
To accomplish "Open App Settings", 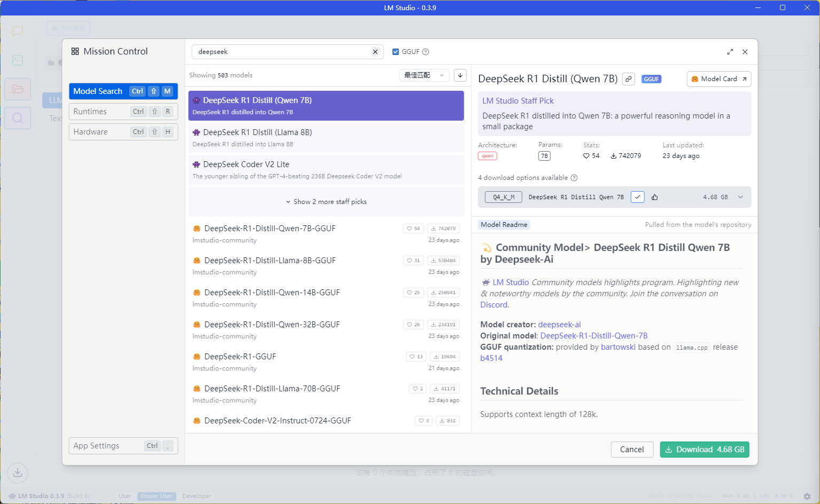I will (123, 446).
